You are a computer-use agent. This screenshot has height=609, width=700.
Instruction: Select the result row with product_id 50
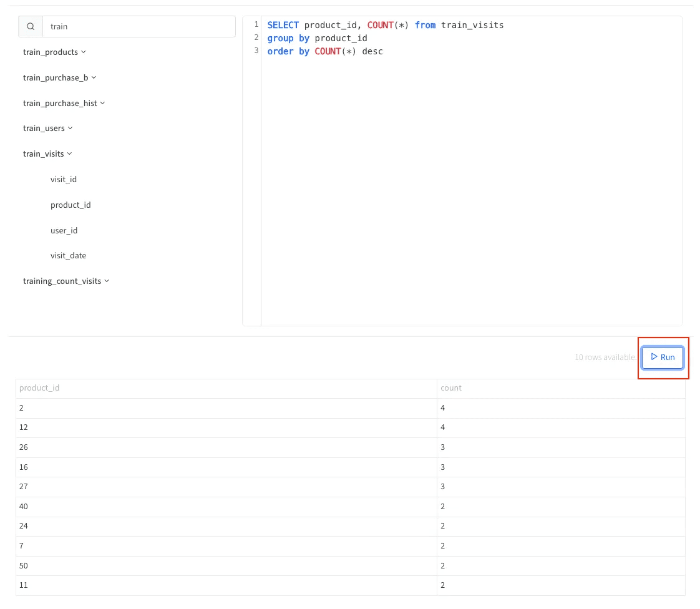351,566
